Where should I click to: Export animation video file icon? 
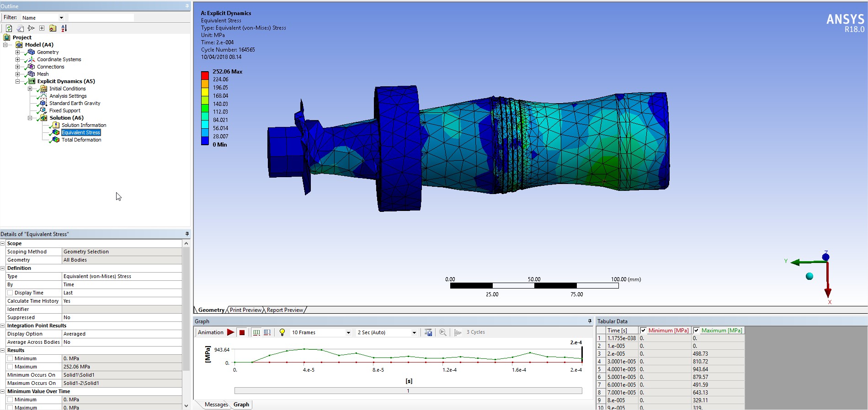point(428,332)
